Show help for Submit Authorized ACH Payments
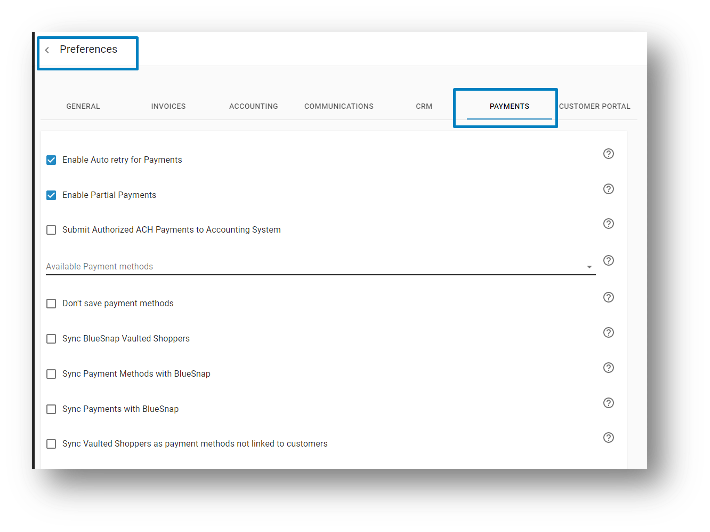 coord(608,224)
